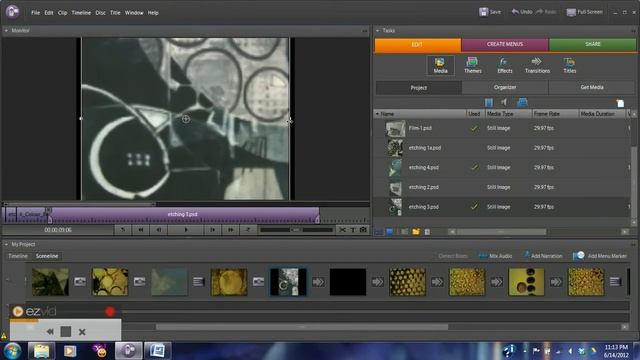Select the etching 1a.psd thumbnail in project list
Screen dimensions: 640x360
tap(395, 148)
